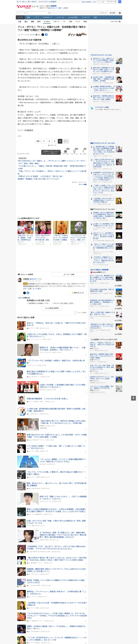Go to article page 1
The height and width of the screenshot is (644, 138).
pyautogui.click(x=44, y=141)
